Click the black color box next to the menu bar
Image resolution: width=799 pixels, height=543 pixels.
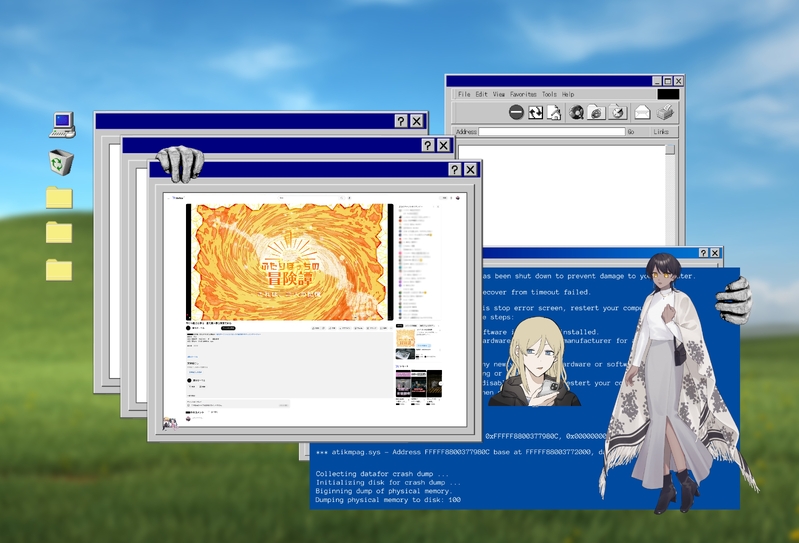(668, 94)
